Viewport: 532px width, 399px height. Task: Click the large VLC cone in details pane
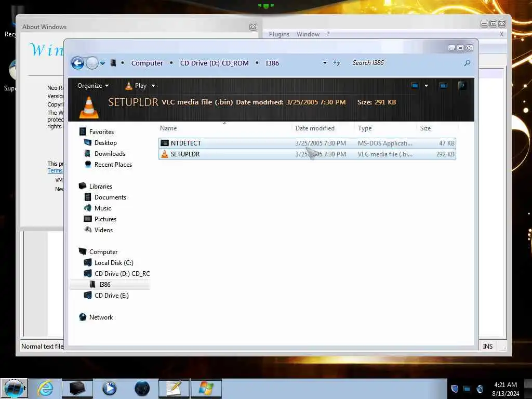pos(89,108)
